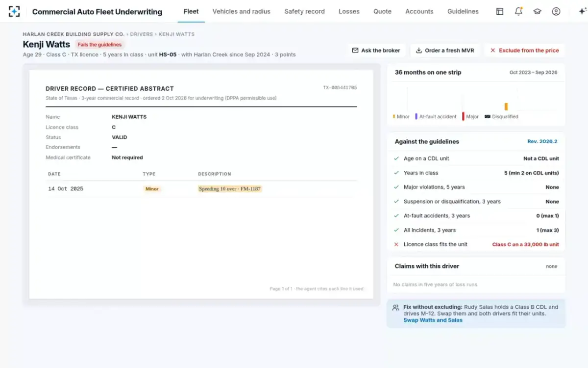Image resolution: width=588 pixels, height=368 pixels.
Task: Click Order a fresh MVR button
Action: point(445,51)
